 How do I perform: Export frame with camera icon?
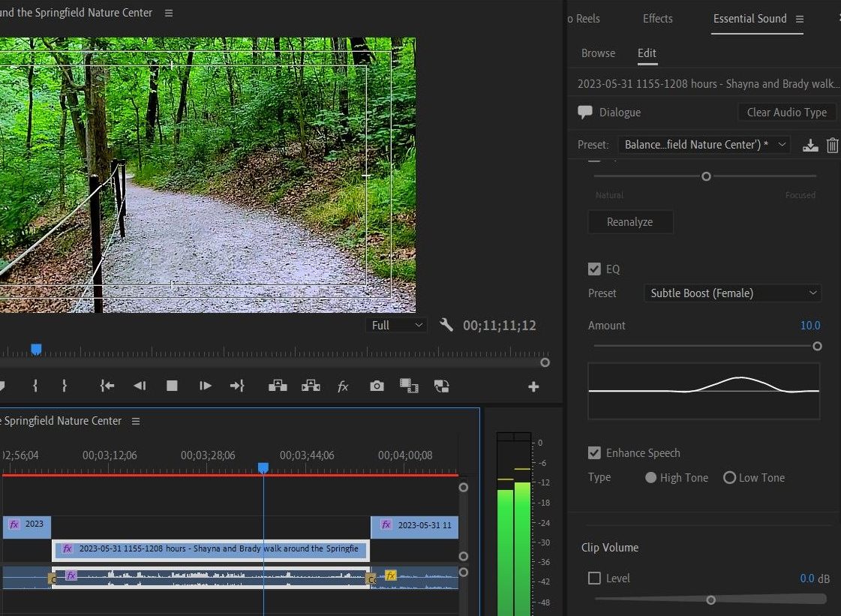[x=377, y=386]
